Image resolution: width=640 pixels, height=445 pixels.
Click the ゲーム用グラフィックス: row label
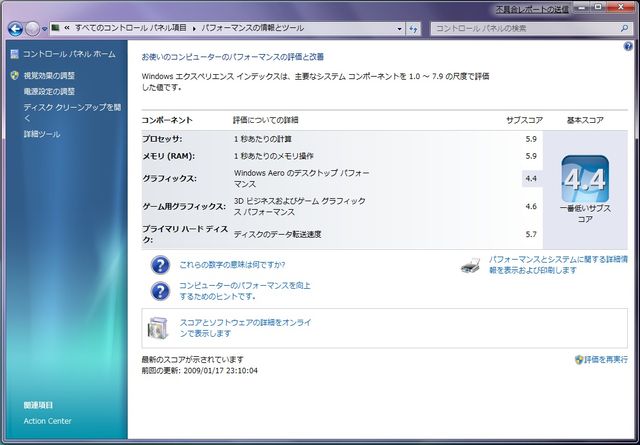(184, 207)
